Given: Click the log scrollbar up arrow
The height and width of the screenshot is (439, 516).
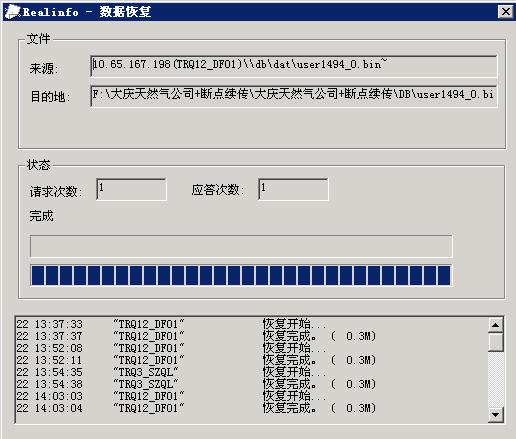Looking at the screenshot, I should pyautogui.click(x=496, y=325).
